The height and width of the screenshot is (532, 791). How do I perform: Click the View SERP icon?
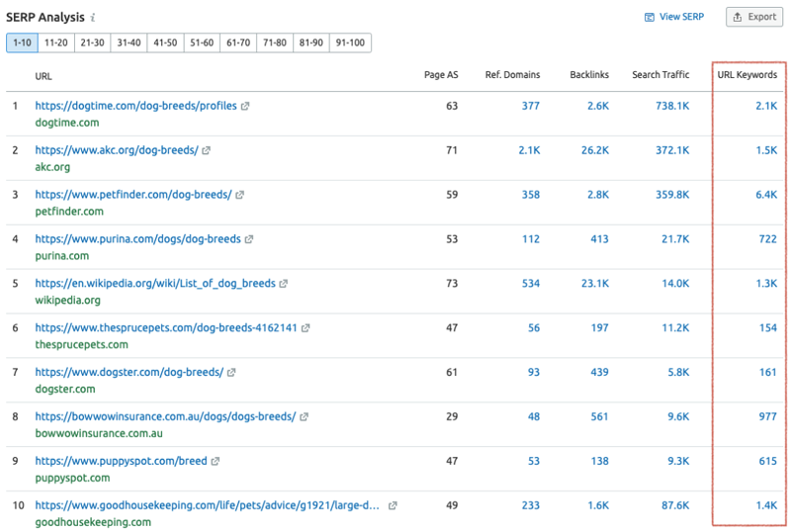tap(650, 17)
